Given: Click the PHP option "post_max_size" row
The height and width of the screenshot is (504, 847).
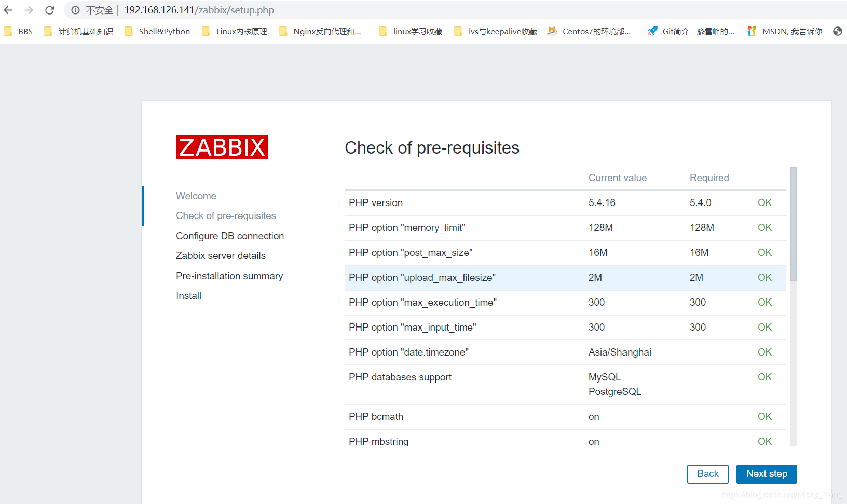Looking at the screenshot, I should click(565, 253).
